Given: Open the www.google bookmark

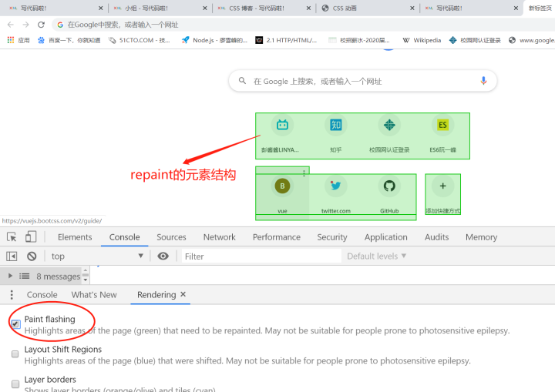Looking at the screenshot, I should coord(531,40).
